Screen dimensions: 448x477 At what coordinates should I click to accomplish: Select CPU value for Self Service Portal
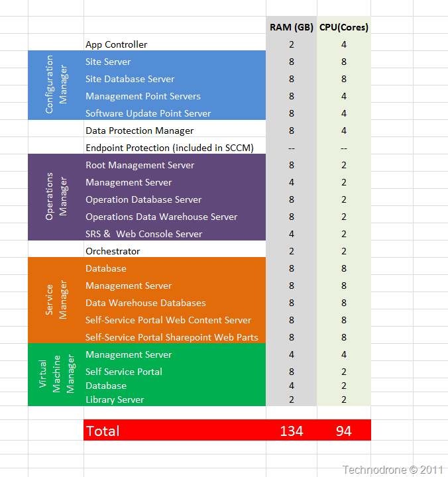coord(344,370)
